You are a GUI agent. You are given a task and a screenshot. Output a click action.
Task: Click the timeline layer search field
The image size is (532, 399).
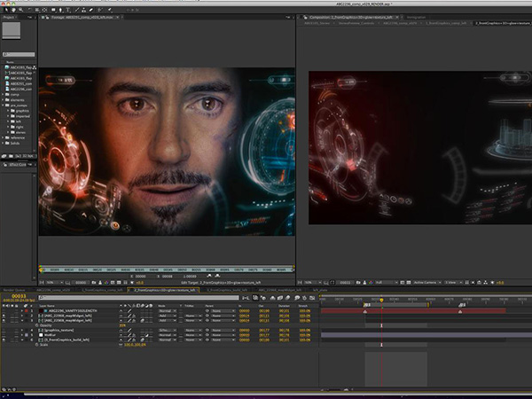139,298
